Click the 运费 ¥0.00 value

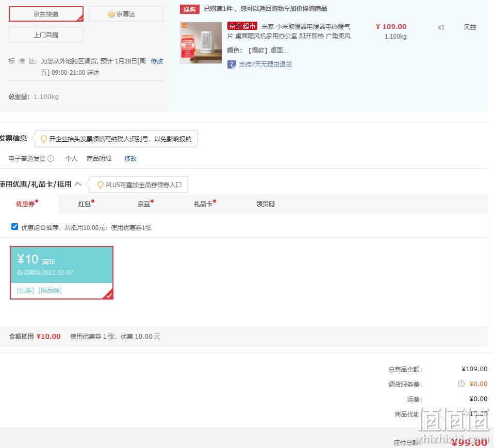(478, 399)
